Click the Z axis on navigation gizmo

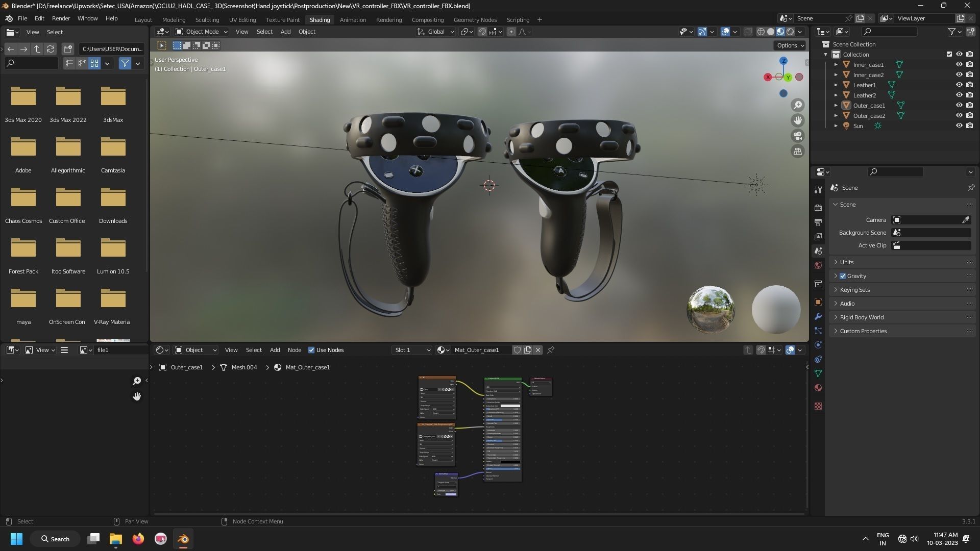(783, 61)
